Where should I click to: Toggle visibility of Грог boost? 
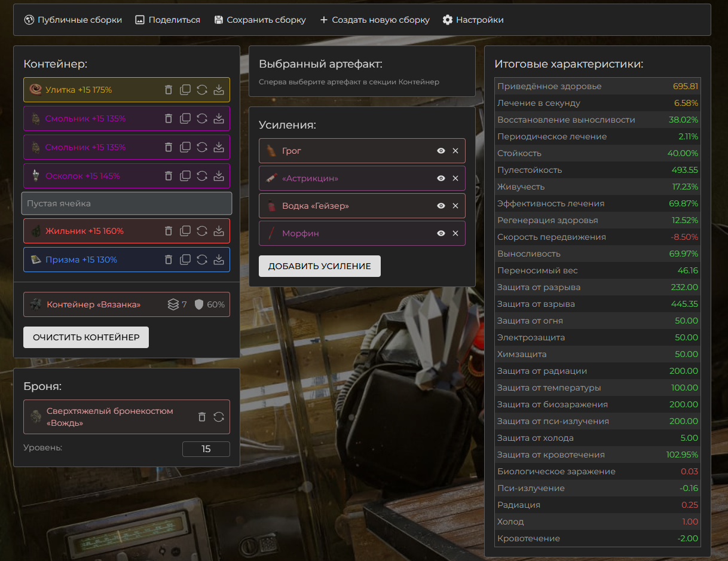(441, 151)
